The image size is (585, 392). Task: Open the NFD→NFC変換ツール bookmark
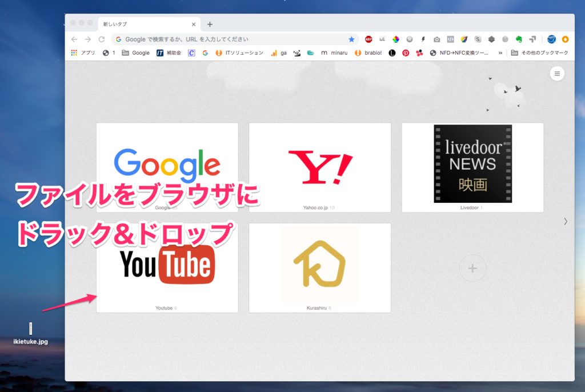[x=459, y=53]
